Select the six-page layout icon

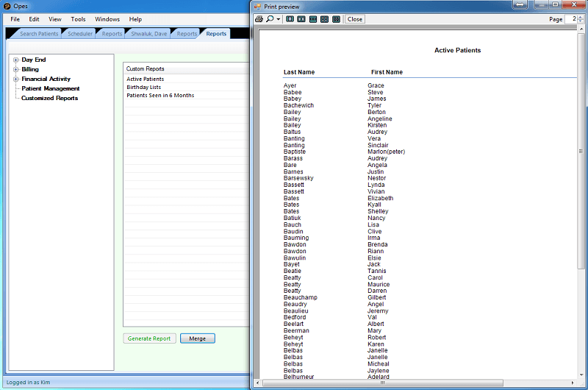[336, 19]
